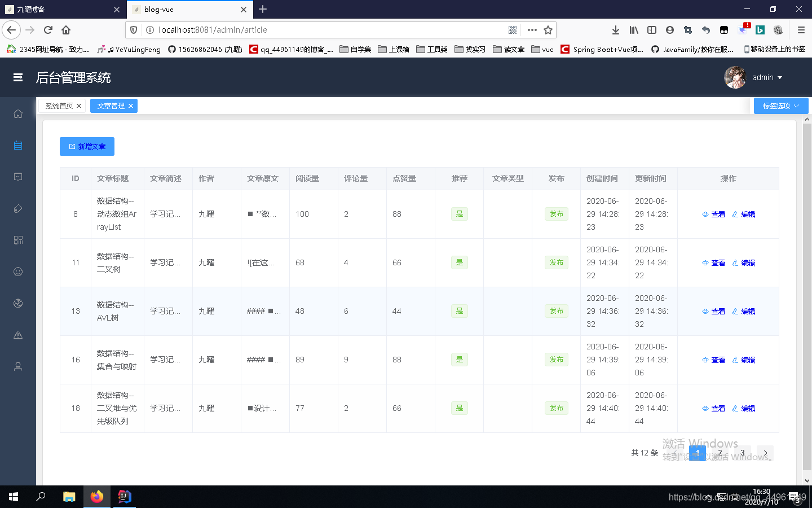The height and width of the screenshot is (508, 812).
Task: Open QR code icon in address bar
Action: (x=513, y=30)
